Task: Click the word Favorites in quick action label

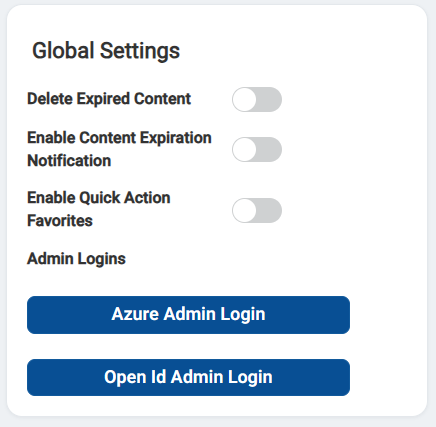Action: 60,221
